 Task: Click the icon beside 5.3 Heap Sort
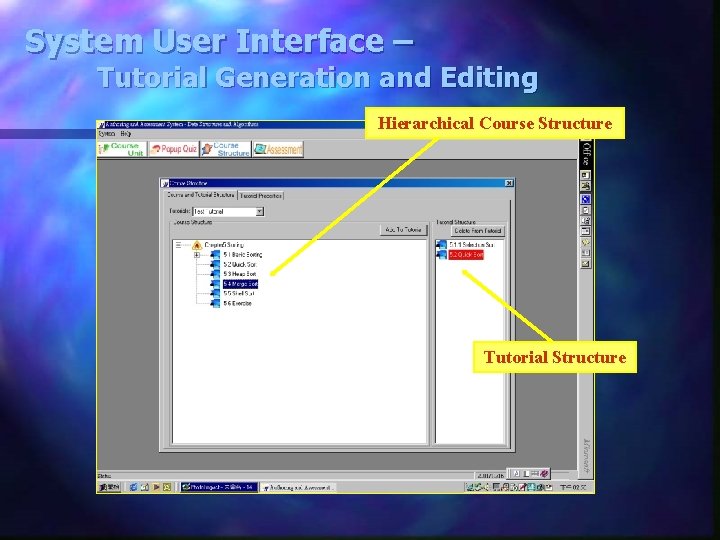tap(215, 274)
